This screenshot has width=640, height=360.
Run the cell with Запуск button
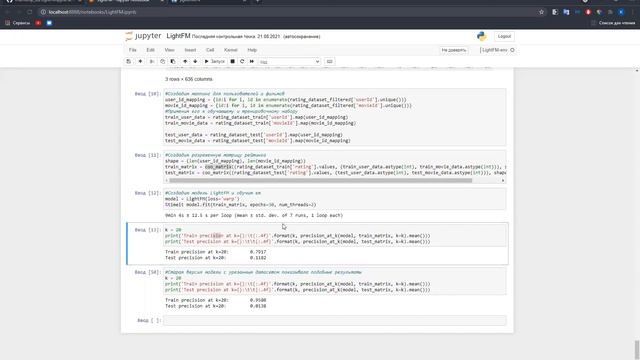coord(215,62)
